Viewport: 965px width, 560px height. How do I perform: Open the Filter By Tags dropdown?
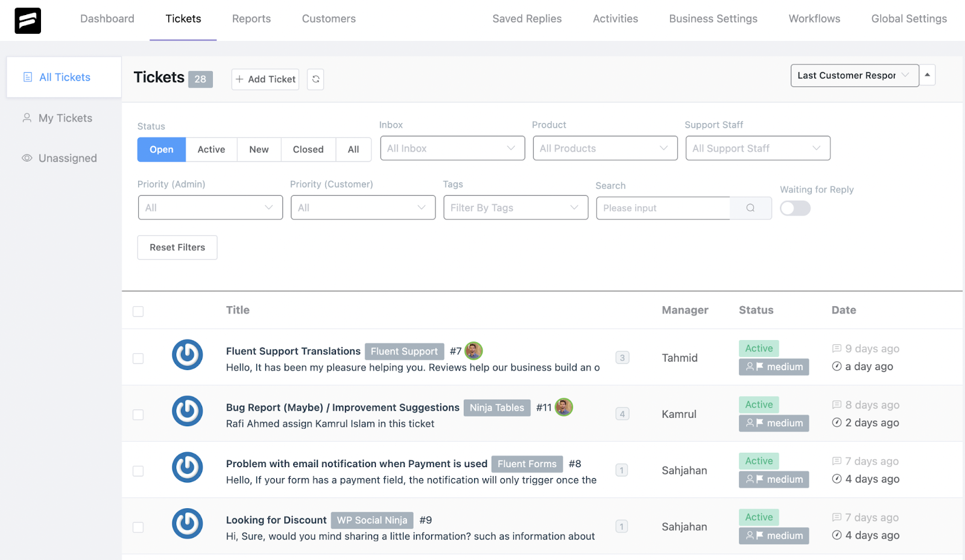(x=516, y=208)
